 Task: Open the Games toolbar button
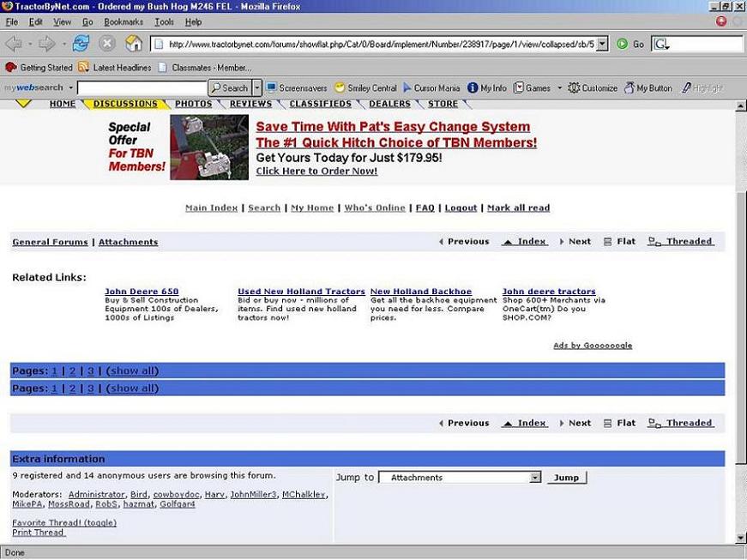(x=532, y=87)
